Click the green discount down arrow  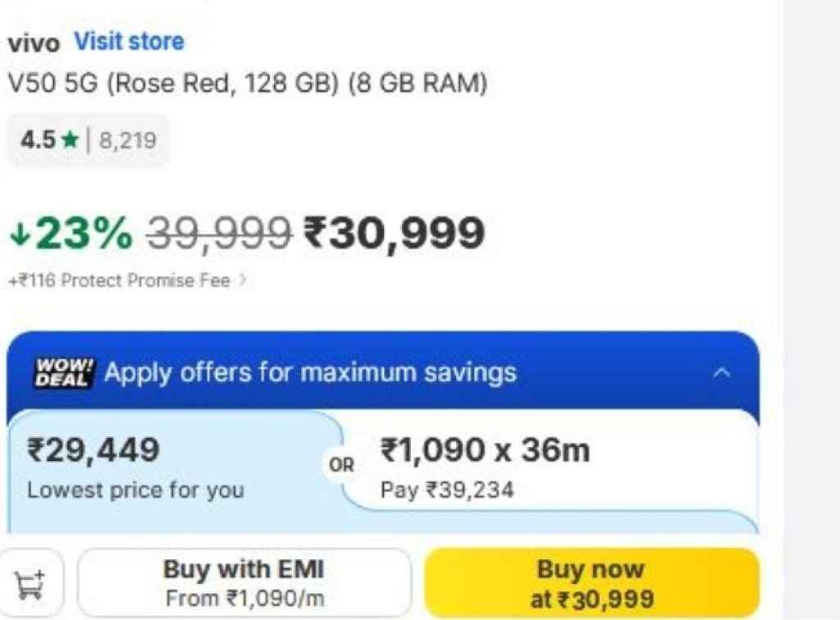tap(20, 235)
